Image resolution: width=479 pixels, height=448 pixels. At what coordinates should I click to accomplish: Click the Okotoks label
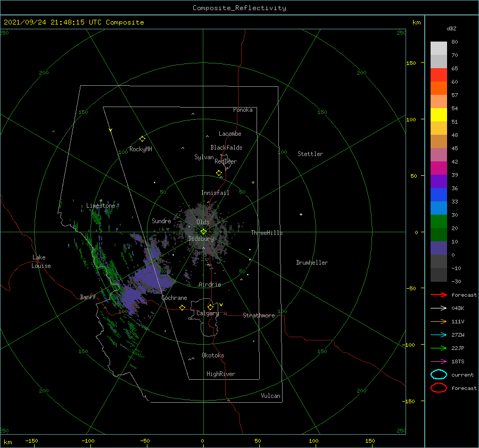click(x=213, y=355)
